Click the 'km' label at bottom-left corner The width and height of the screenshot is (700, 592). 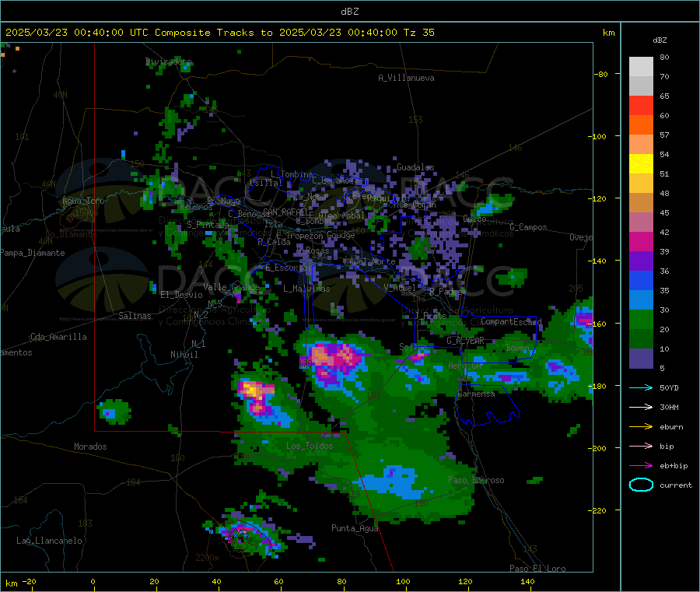pos(11,583)
